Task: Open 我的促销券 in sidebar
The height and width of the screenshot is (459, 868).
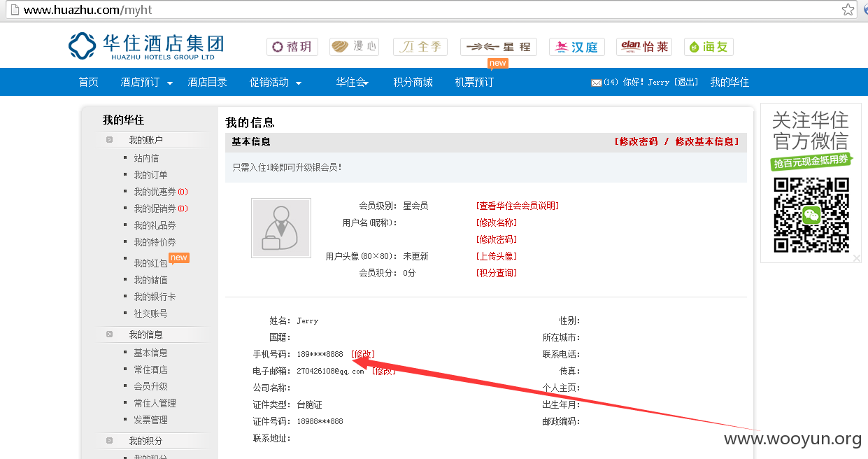Action: pyautogui.click(x=155, y=209)
